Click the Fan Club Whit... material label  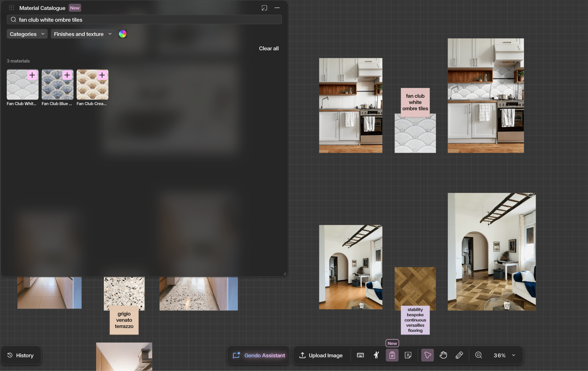point(21,104)
